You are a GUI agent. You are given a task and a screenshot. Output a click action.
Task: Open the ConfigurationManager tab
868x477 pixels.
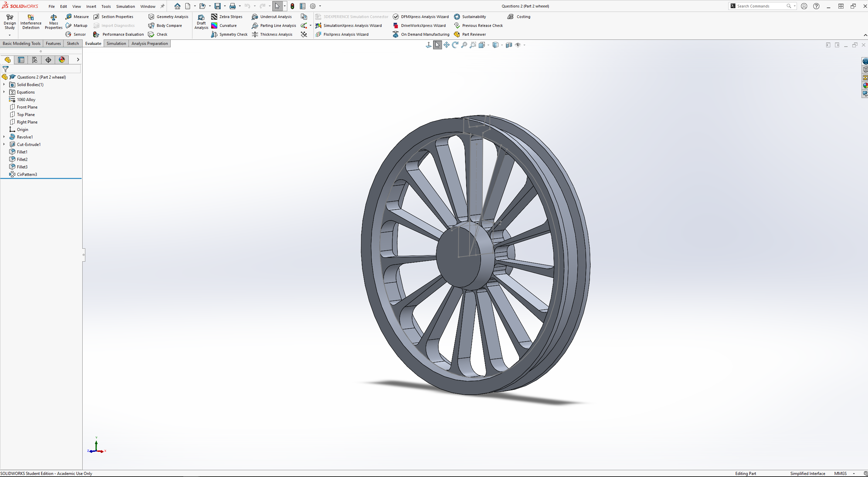tap(35, 60)
